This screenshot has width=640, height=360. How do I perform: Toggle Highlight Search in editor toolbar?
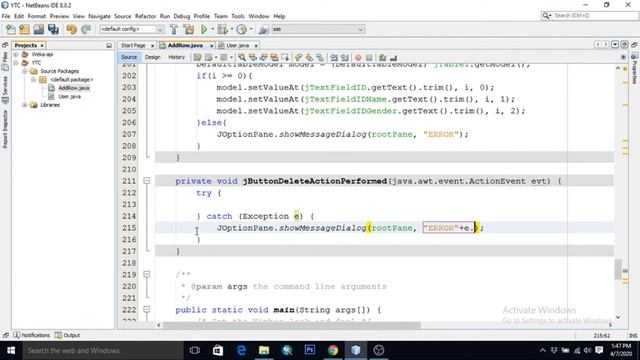[274, 58]
